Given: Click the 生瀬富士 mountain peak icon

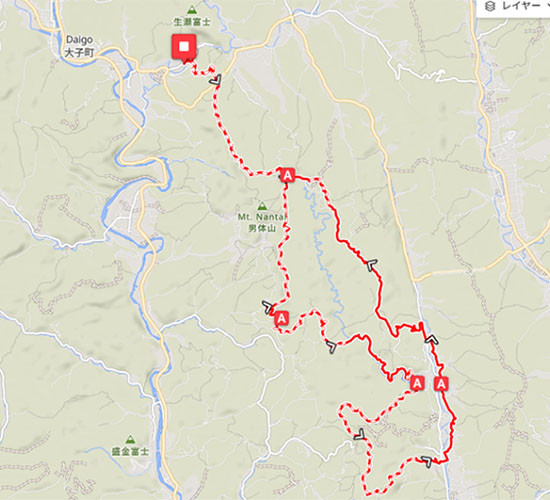Looking at the screenshot, I should click(x=192, y=9).
